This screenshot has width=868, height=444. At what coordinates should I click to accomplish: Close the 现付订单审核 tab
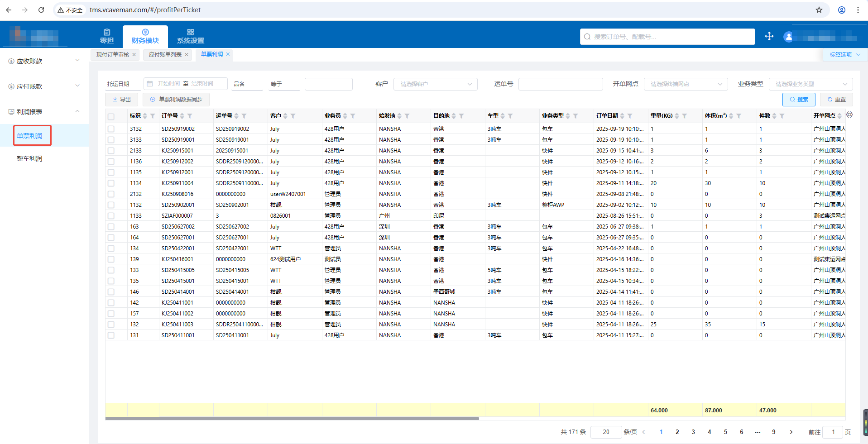tap(134, 55)
